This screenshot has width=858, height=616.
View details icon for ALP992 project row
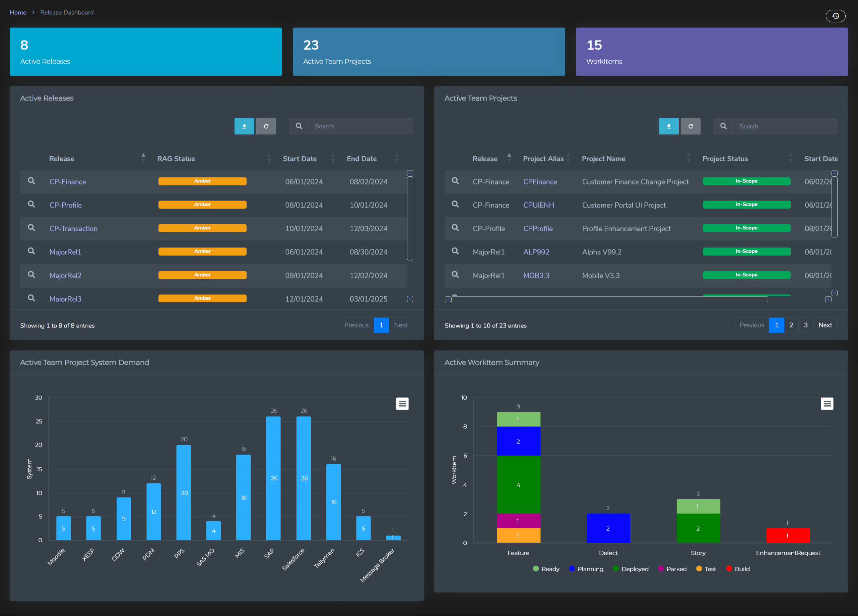tap(455, 251)
